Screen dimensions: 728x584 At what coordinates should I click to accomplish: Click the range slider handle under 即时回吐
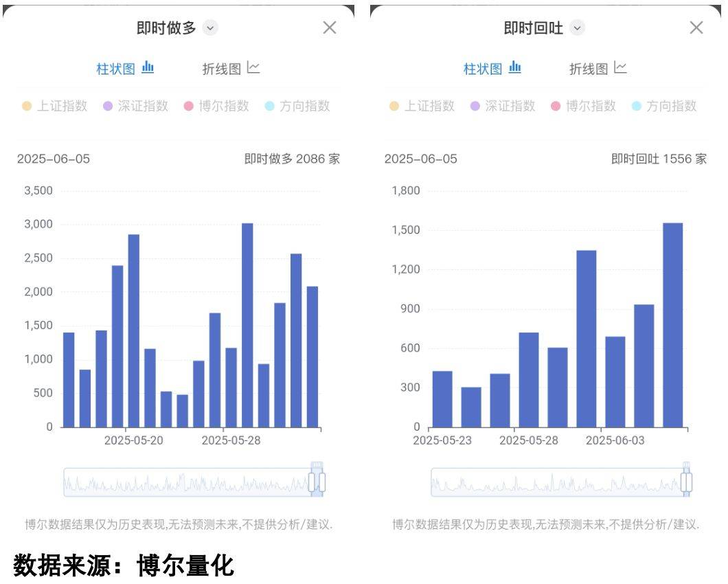pyautogui.click(x=686, y=482)
